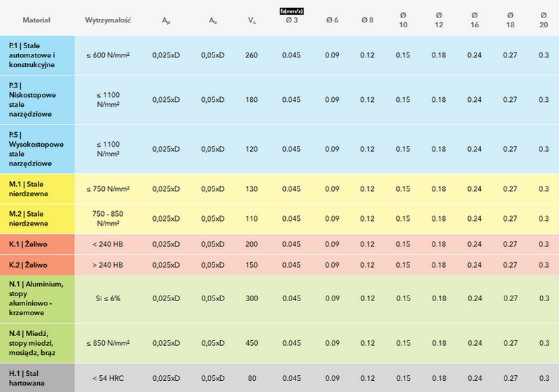Click the Ø 20 column header
This screenshot has width=559, height=392.
(544, 20)
